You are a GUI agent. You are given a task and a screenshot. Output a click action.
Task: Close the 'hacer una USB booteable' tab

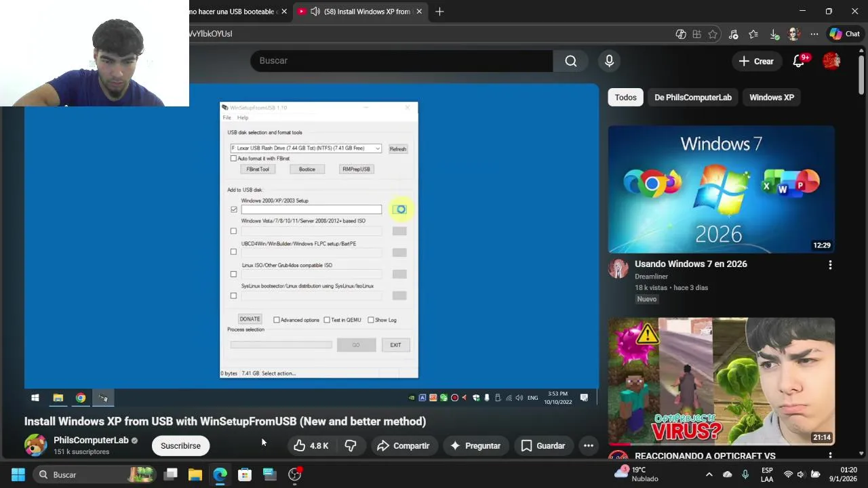click(285, 12)
